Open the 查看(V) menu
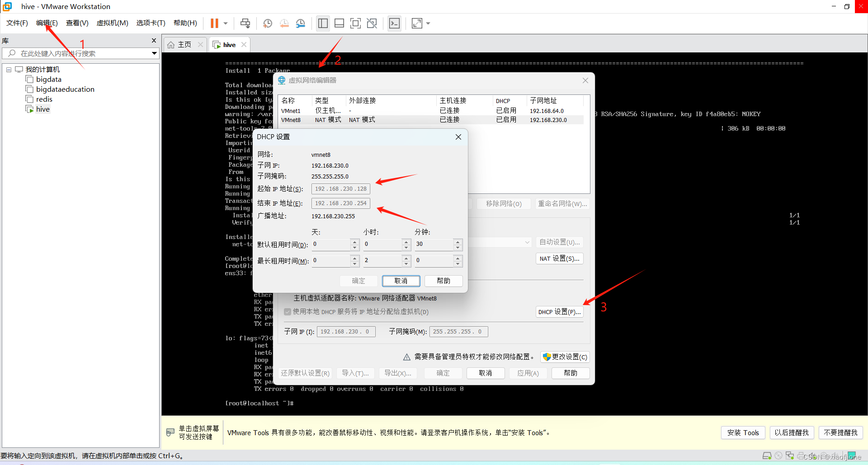 click(77, 23)
